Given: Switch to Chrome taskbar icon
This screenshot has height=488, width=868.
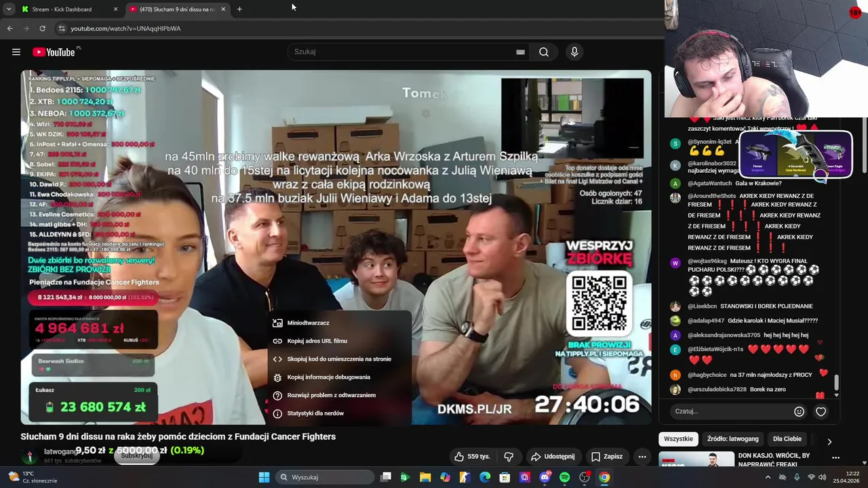Looking at the screenshot, I should click(x=604, y=477).
